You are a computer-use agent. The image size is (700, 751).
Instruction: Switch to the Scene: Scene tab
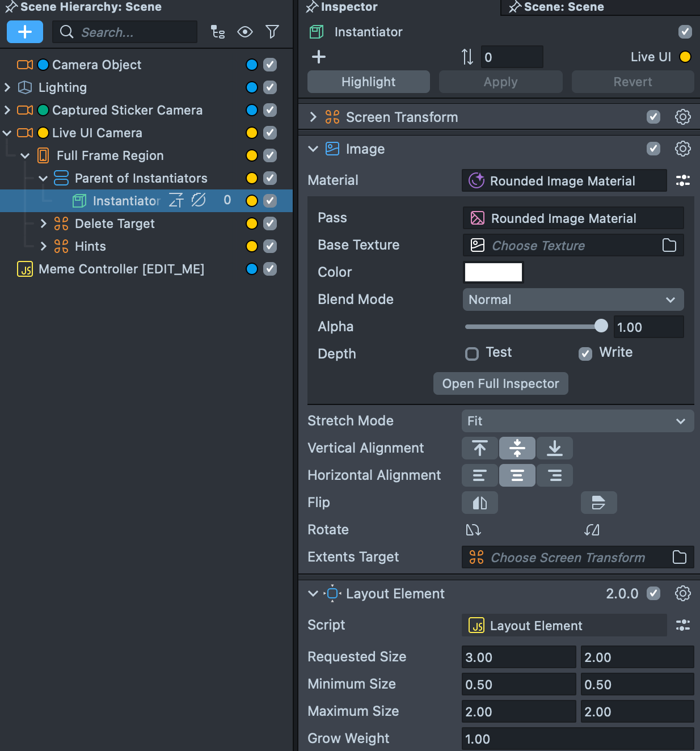point(564,7)
